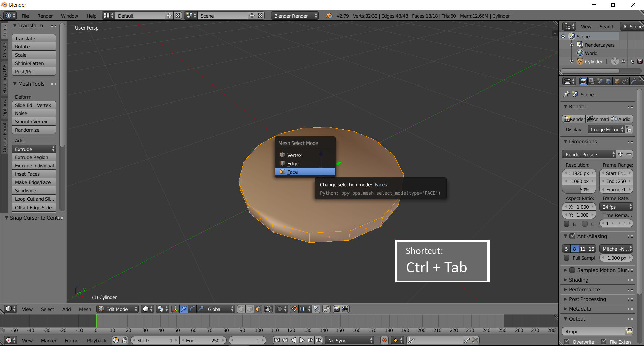Expand the Performance panel

pyautogui.click(x=565, y=289)
